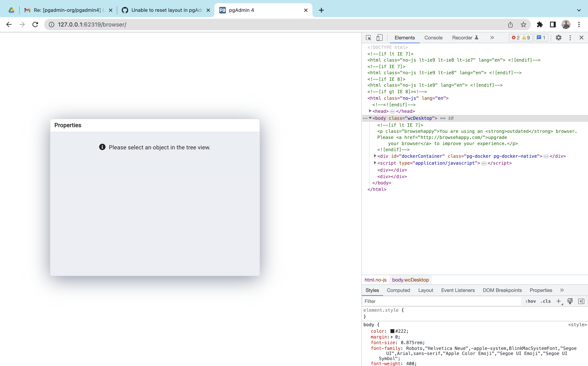Open the browser extensions puzzle icon
588x366 pixels.
point(540,24)
